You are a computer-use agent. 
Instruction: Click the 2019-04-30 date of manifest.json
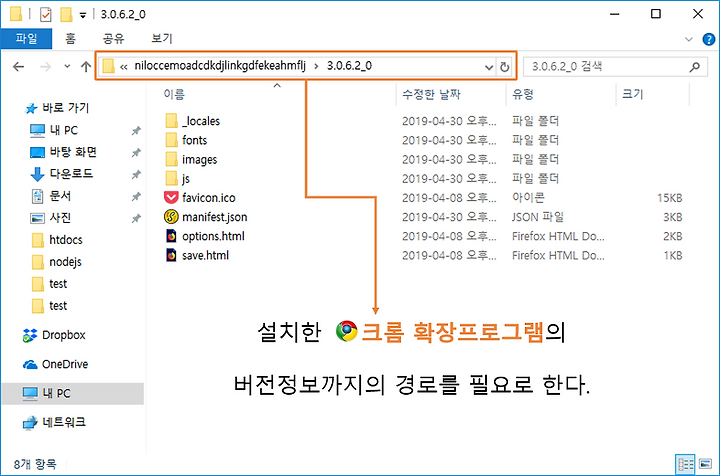click(x=449, y=217)
